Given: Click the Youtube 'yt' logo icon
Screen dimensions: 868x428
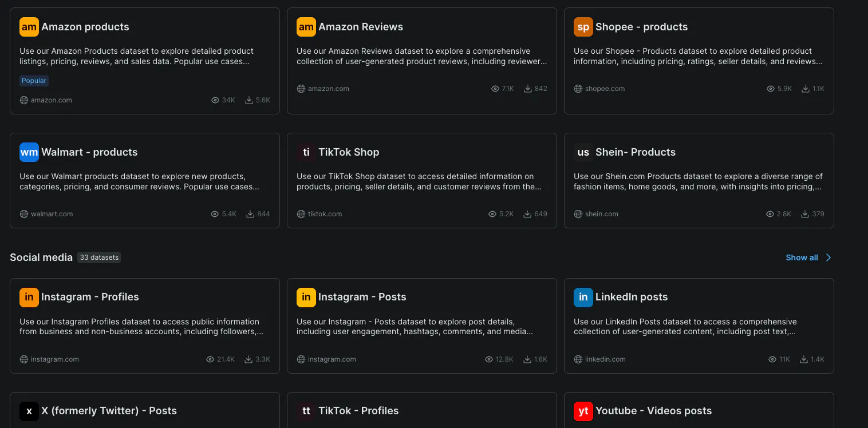Looking at the screenshot, I should point(583,411).
